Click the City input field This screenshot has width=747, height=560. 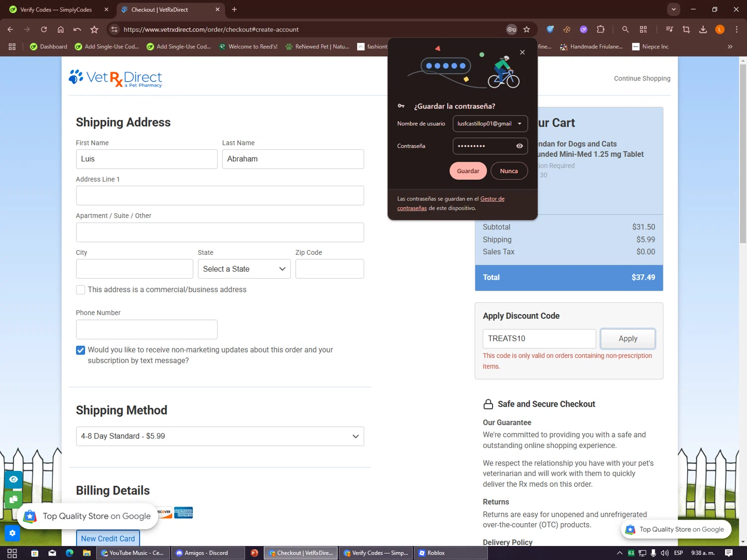coord(134,269)
